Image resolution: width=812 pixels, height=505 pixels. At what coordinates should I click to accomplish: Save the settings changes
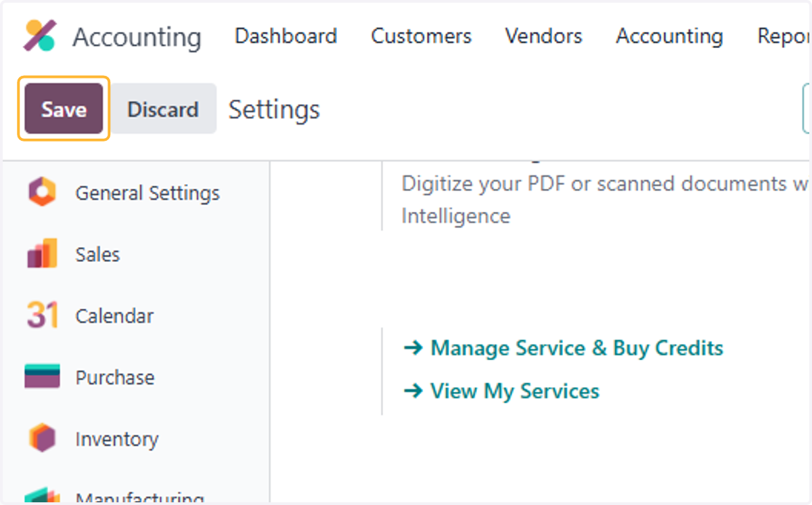pyautogui.click(x=64, y=109)
